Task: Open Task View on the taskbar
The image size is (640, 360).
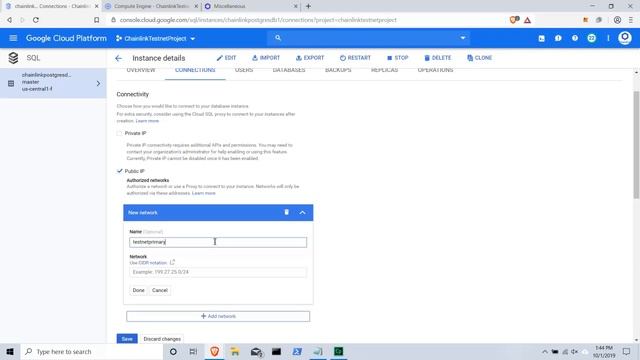Action: [193, 351]
